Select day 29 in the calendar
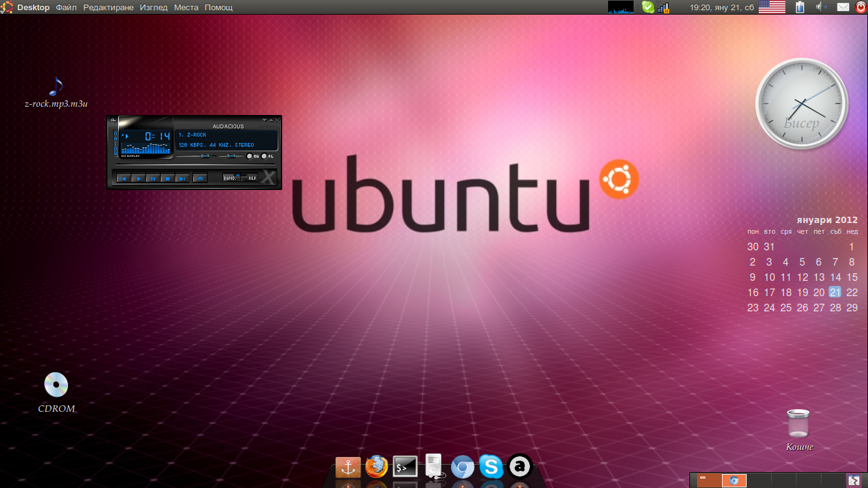 click(852, 308)
